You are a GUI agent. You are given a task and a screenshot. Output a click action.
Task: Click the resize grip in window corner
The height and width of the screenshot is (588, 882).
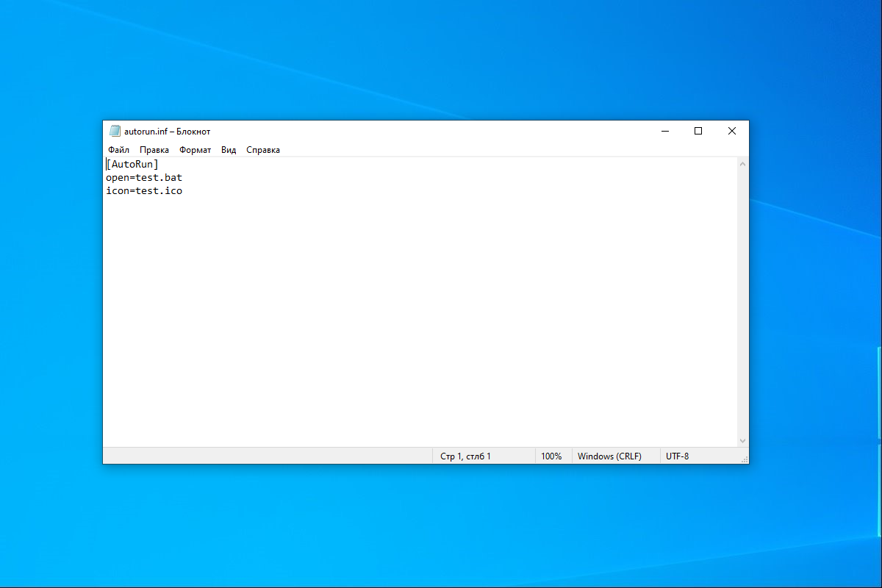tap(743, 458)
